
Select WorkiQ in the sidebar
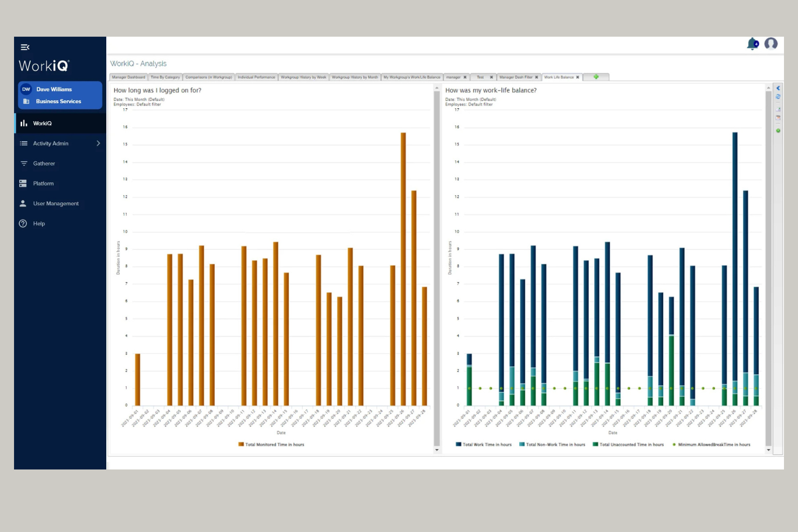(43, 123)
